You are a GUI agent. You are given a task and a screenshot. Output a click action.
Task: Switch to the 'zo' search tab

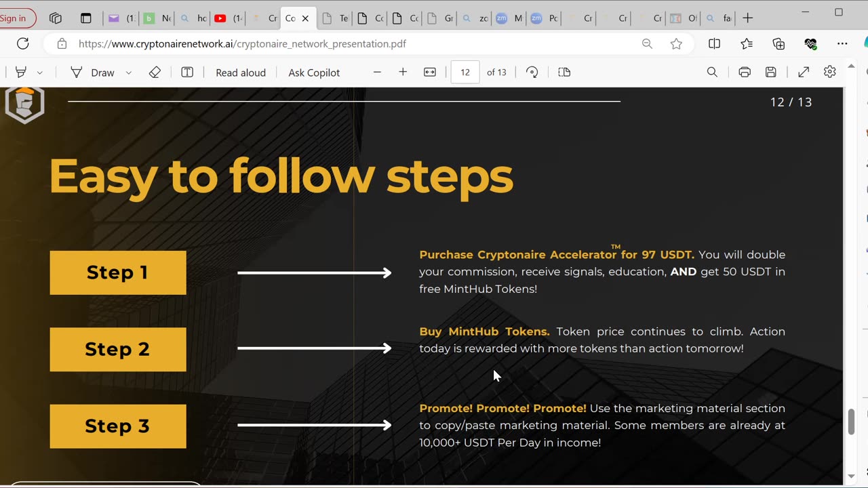(x=475, y=18)
